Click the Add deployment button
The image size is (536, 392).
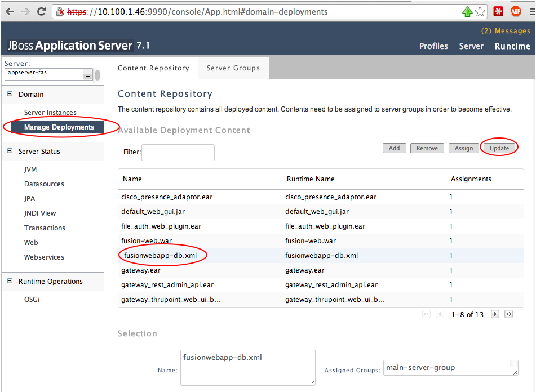pyautogui.click(x=395, y=148)
